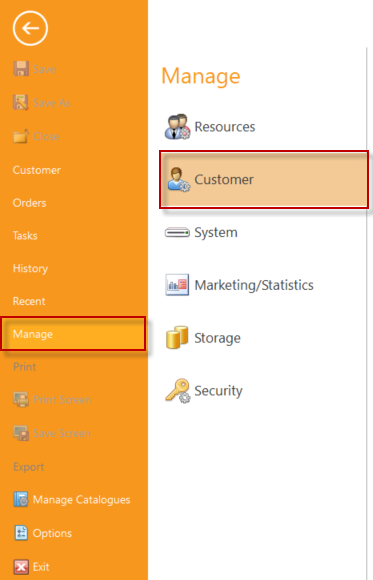Click the Marketing/Statistics chart icon
The height and width of the screenshot is (580, 373).
point(177,285)
